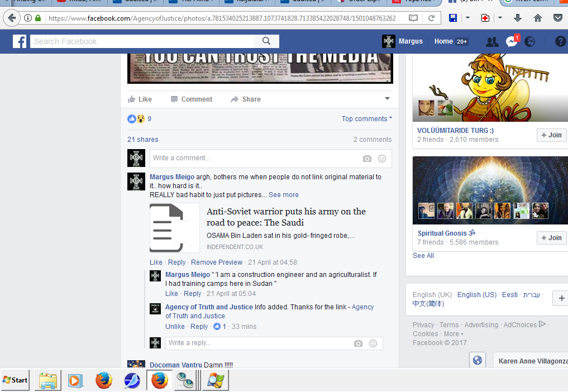Open the browser downloads arrow

pos(518,18)
